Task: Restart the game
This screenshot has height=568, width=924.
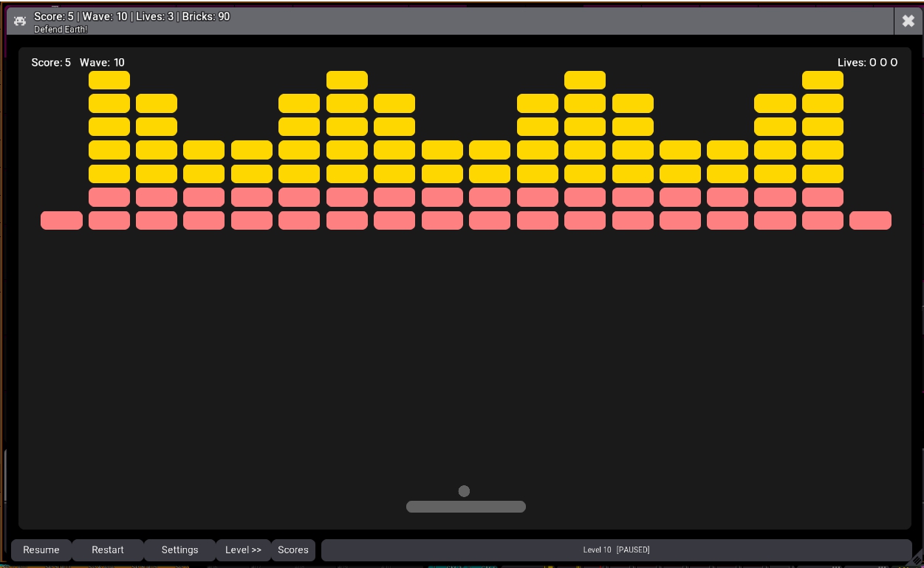Action: click(108, 550)
